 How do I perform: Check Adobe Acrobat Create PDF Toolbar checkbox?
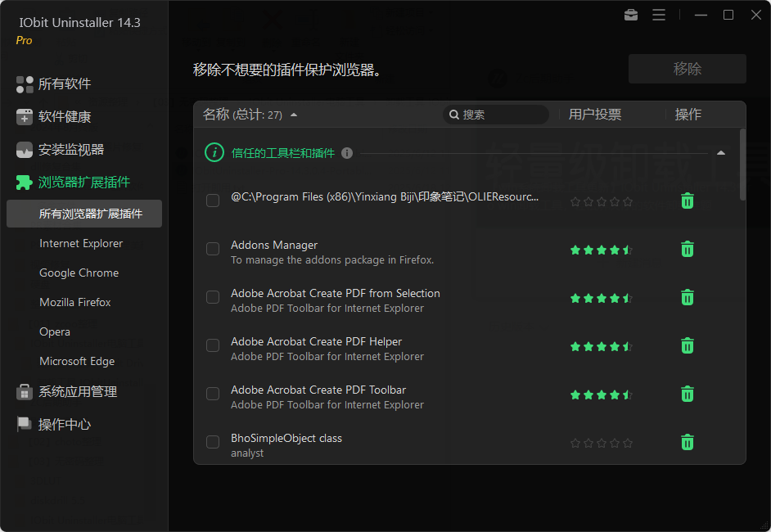point(213,394)
